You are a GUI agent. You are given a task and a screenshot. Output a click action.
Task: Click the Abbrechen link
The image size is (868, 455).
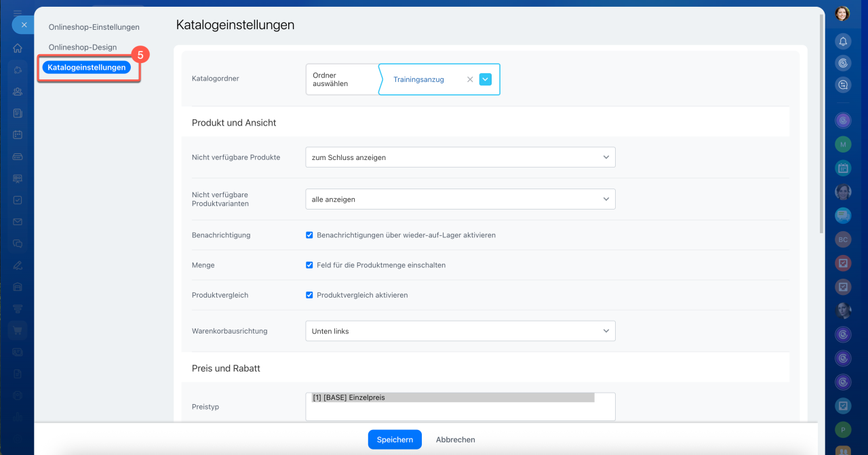[455, 439]
